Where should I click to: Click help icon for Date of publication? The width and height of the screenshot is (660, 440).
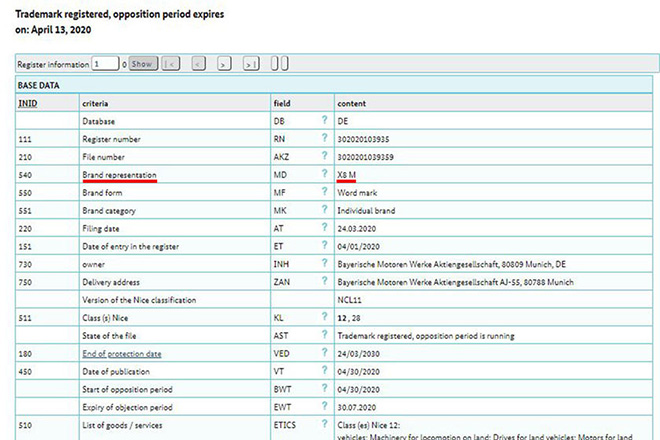pos(324,372)
